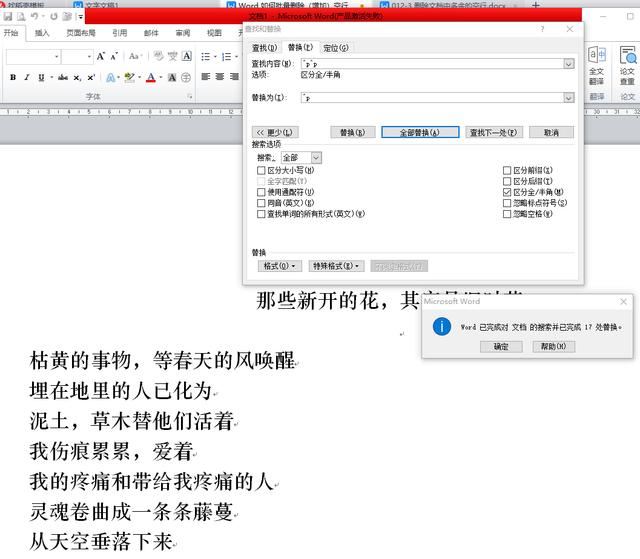This screenshot has height=559, width=640.
Task: Open the 视图 (View) ribbon tab
Action: pyautogui.click(x=214, y=33)
